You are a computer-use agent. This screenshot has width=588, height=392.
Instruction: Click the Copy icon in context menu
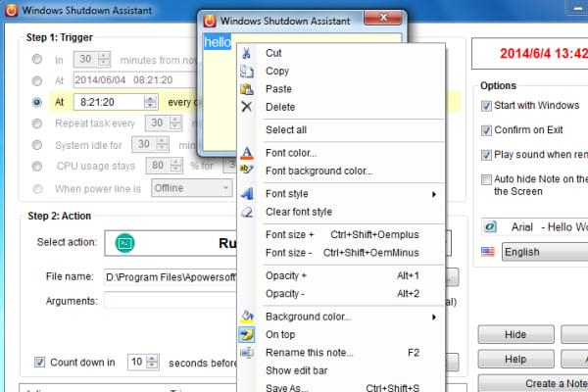point(246,72)
